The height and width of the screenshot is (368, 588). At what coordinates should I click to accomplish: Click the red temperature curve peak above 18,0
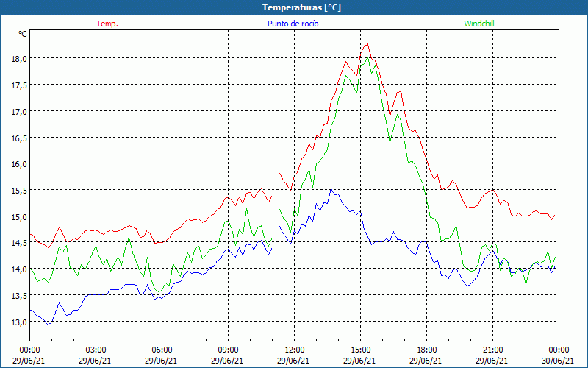(x=368, y=44)
